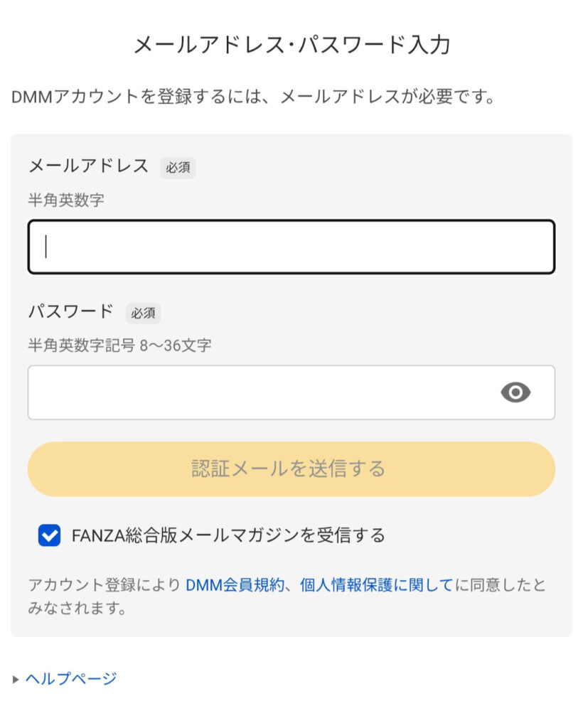Click the 半角英数字記号 8〜36文字 hint text
The height and width of the screenshot is (728, 583).
click(x=119, y=346)
